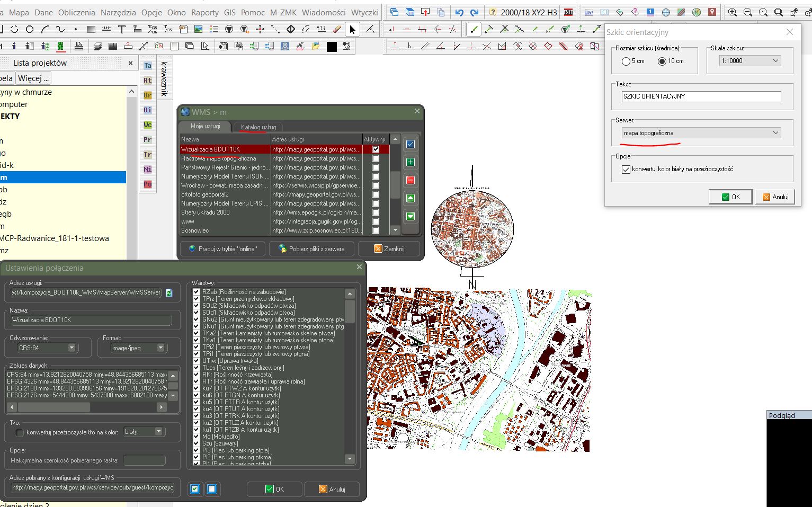
Task: Move service down with green arrow
Action: tap(410, 216)
